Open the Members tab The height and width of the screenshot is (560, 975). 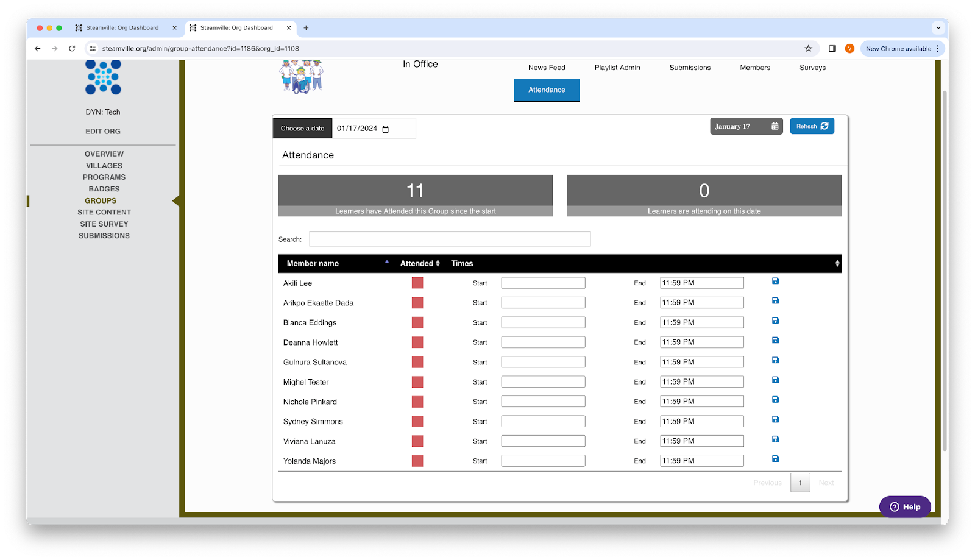(x=755, y=68)
